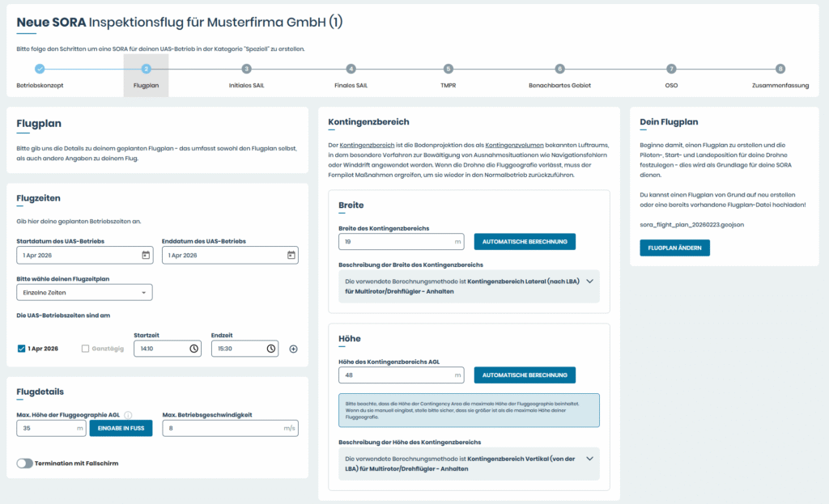Viewport: 829px width, 504px height.
Task: Show info for Max. Höhe der Fluggeographie
Action: click(128, 415)
